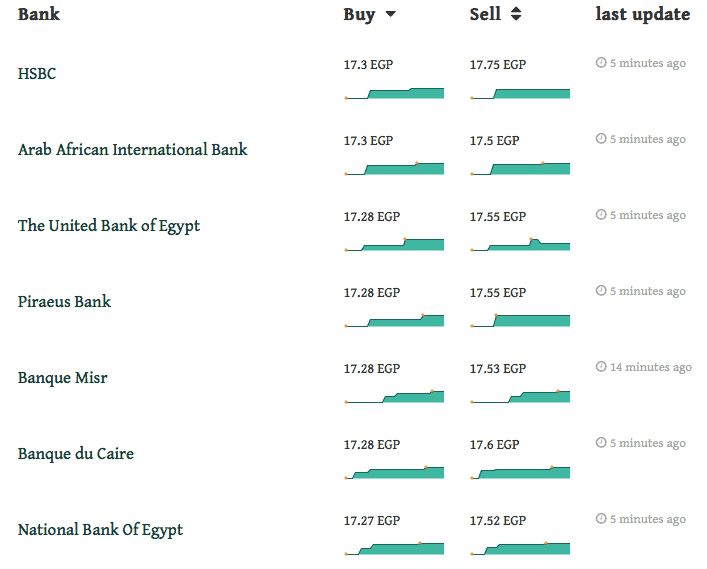
Task: Click United Bank of Egypt sell sparkline
Action: 520,245
